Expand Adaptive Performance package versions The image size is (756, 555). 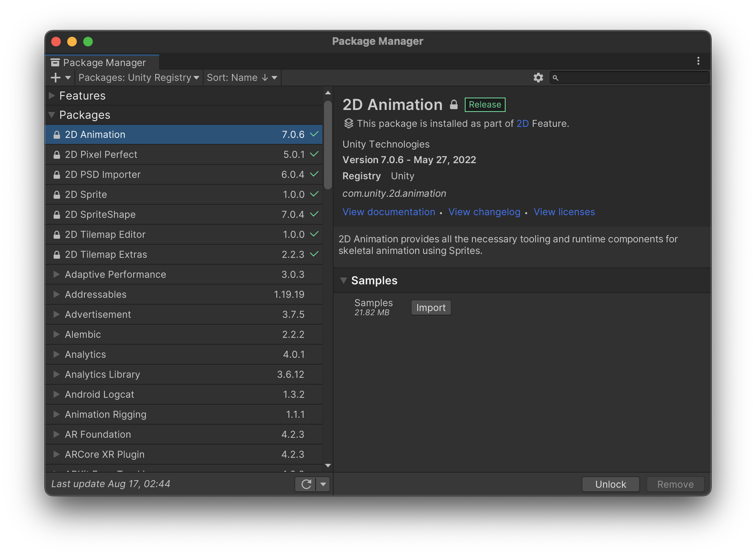click(56, 274)
